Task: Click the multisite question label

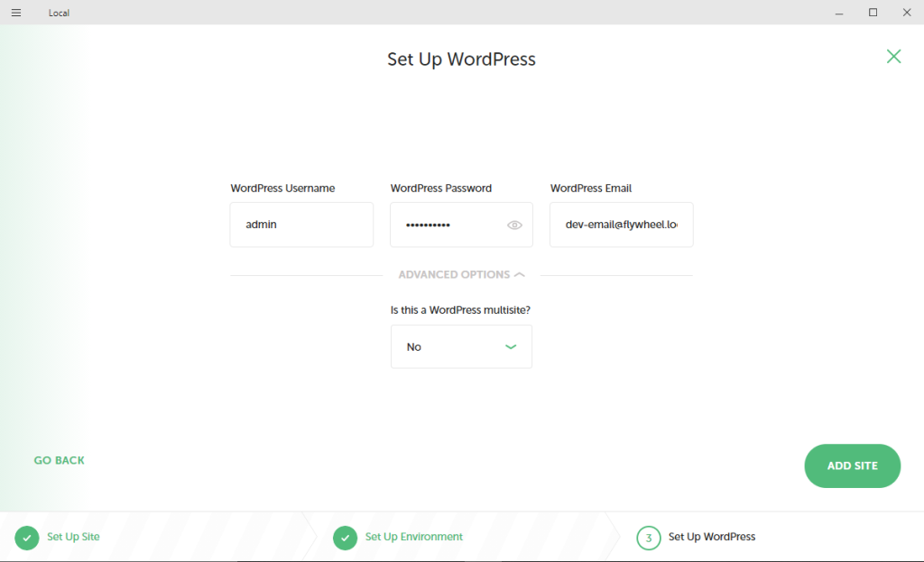Action: (x=460, y=309)
